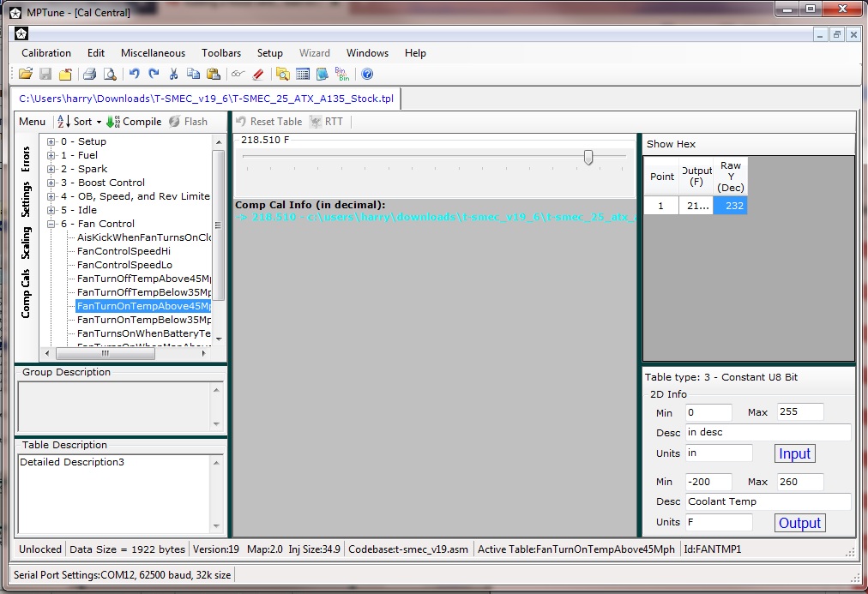Click the Copy icon
The width and height of the screenshot is (868, 594).
193,74
